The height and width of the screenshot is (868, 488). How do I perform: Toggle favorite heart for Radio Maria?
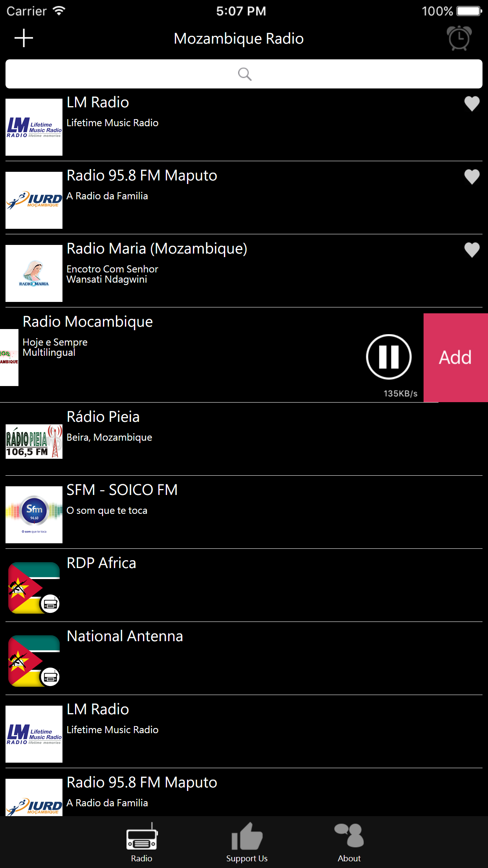pos(472,250)
